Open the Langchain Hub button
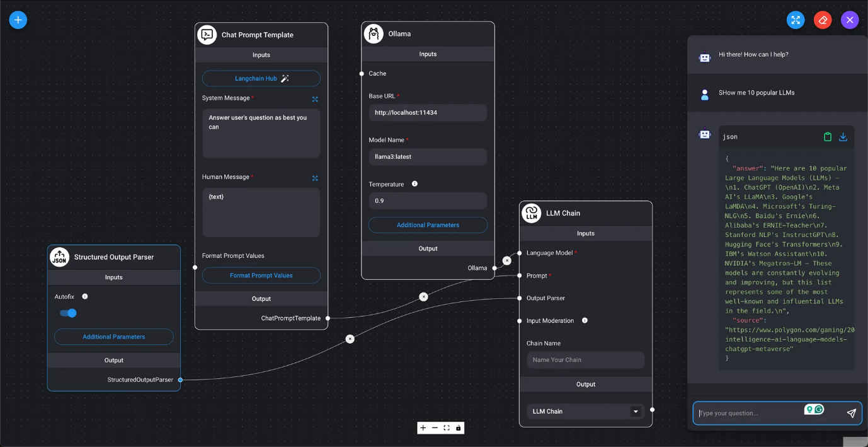The height and width of the screenshot is (447, 868). tap(261, 78)
